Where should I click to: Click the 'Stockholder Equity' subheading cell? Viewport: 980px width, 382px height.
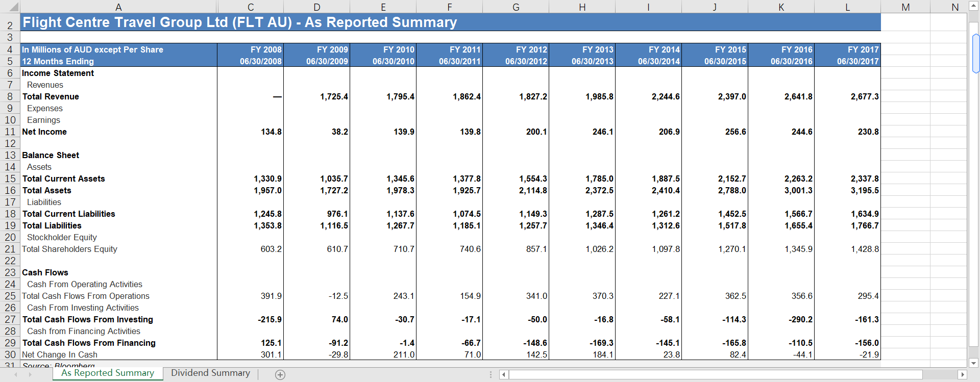118,237
